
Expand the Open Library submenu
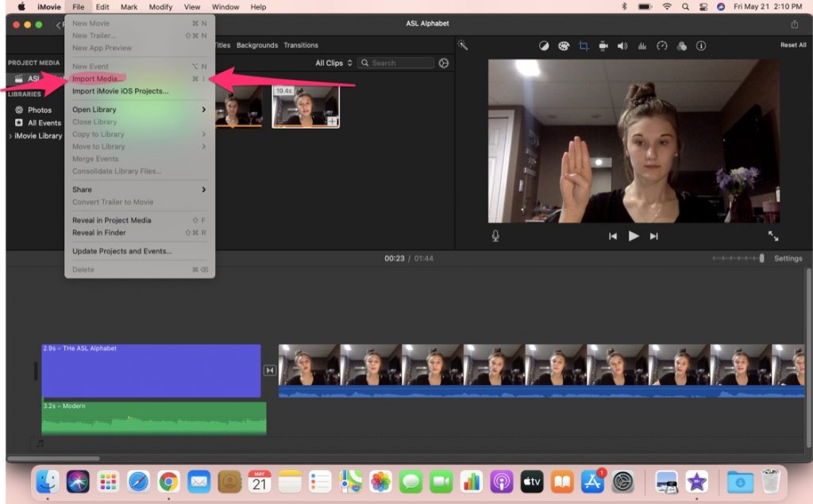139,110
